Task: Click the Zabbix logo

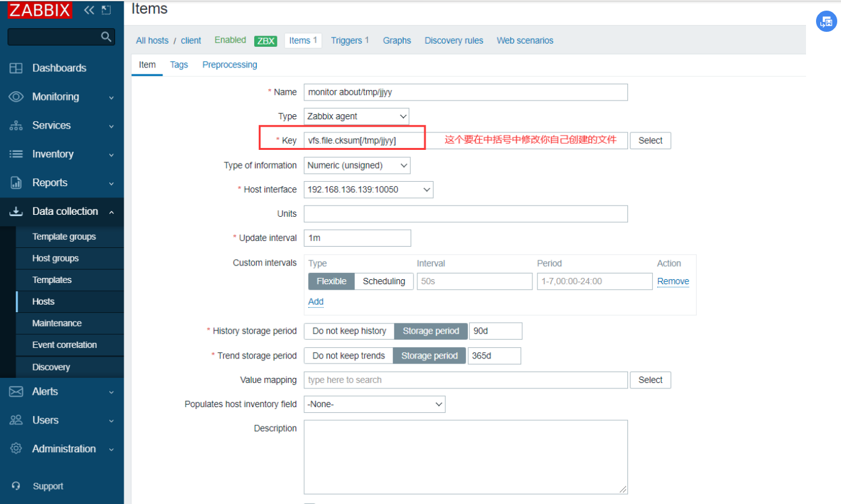Action: (x=40, y=9)
